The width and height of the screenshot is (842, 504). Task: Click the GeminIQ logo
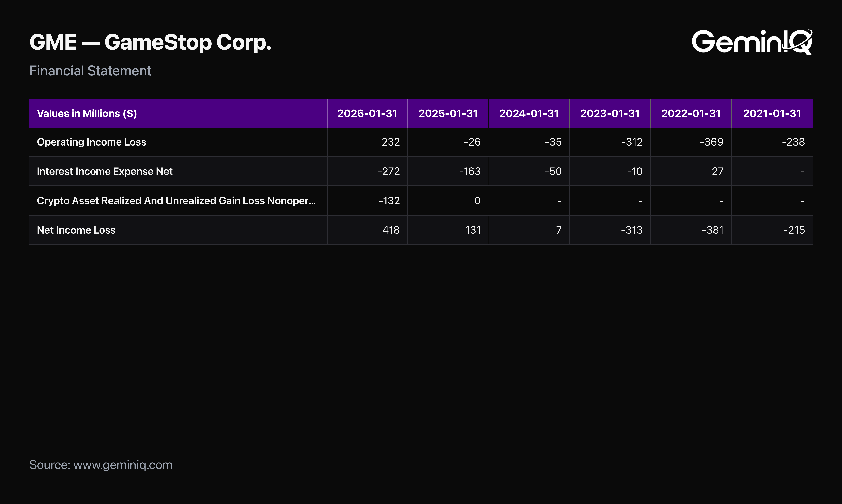point(752,42)
